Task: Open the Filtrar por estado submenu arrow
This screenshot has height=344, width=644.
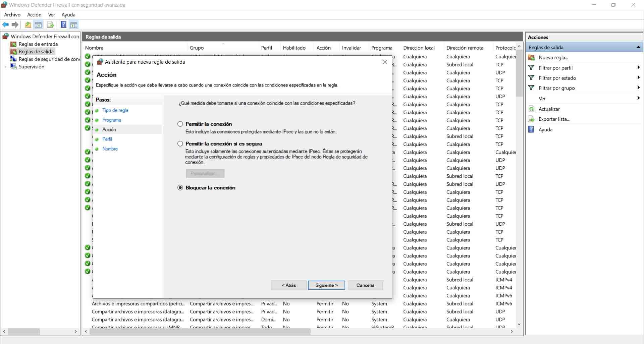Action: tap(638, 78)
